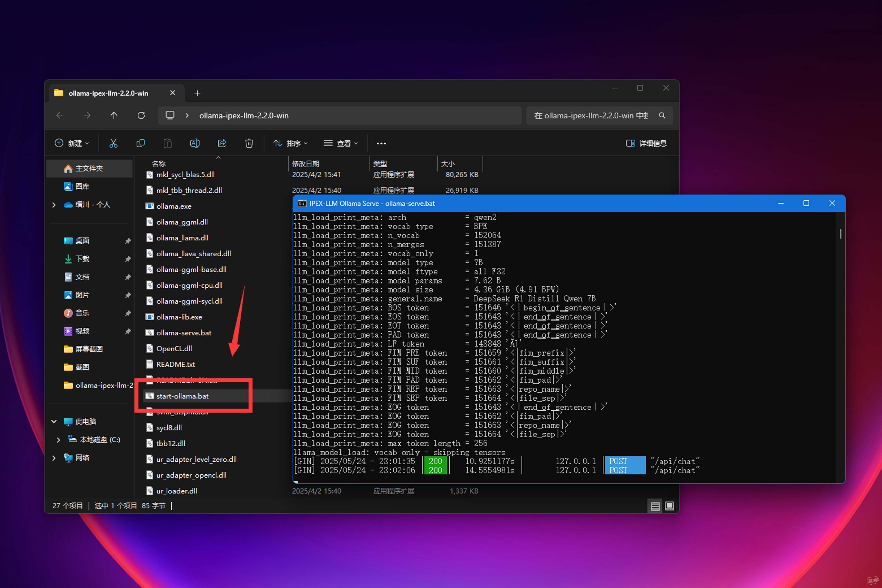Image resolution: width=882 pixels, height=588 pixels.
Task: Open the three-dot more options menu
Action: [x=381, y=143]
